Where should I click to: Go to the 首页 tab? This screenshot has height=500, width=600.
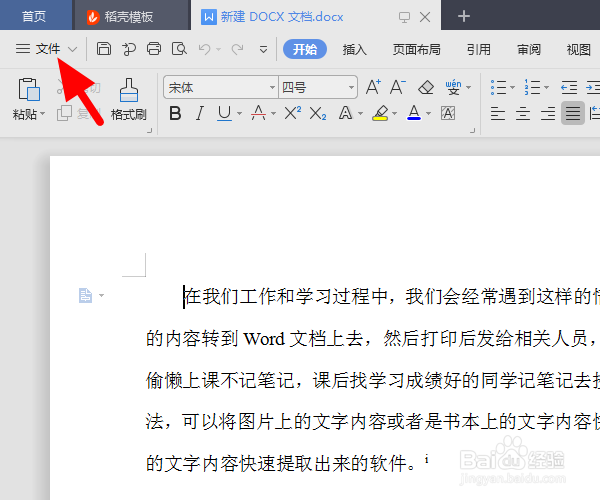pos(36,15)
